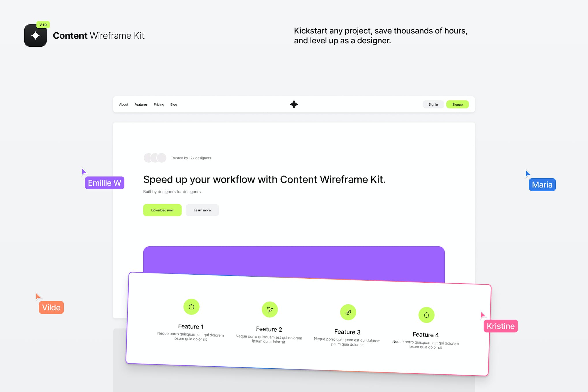Click the Vilde cursor label indicator
588x392 pixels.
click(x=50, y=307)
